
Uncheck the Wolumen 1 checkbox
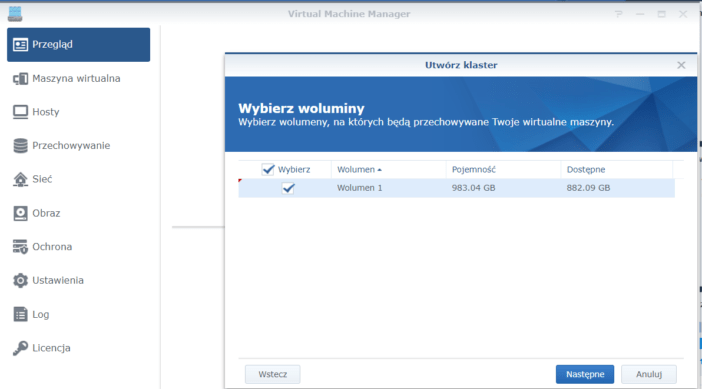[288, 188]
